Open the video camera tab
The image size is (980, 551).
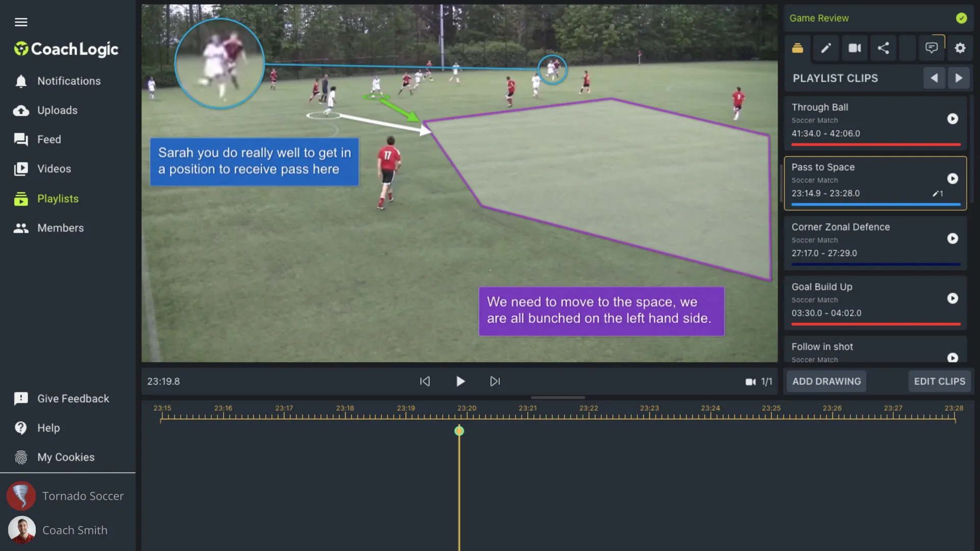pyautogui.click(x=854, y=48)
